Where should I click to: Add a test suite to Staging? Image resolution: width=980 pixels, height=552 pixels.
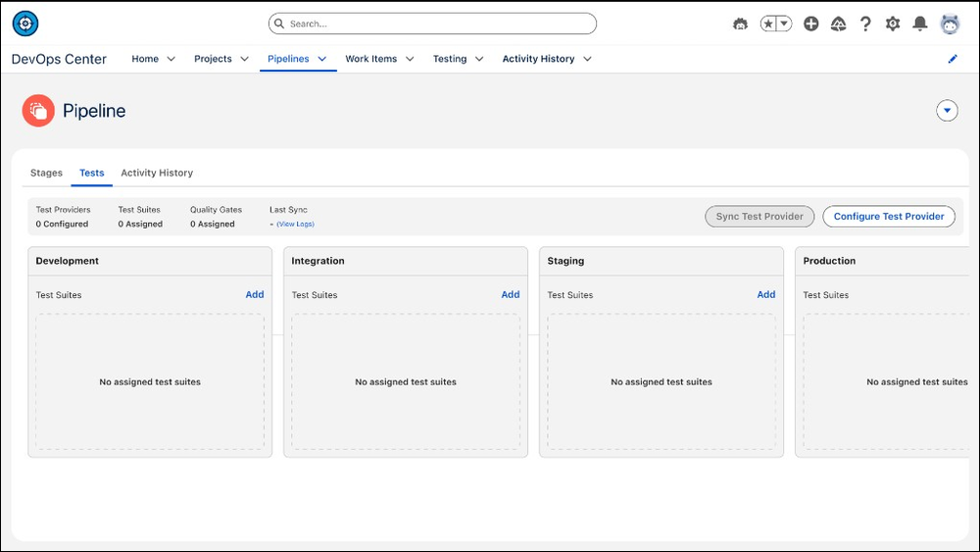tap(766, 294)
